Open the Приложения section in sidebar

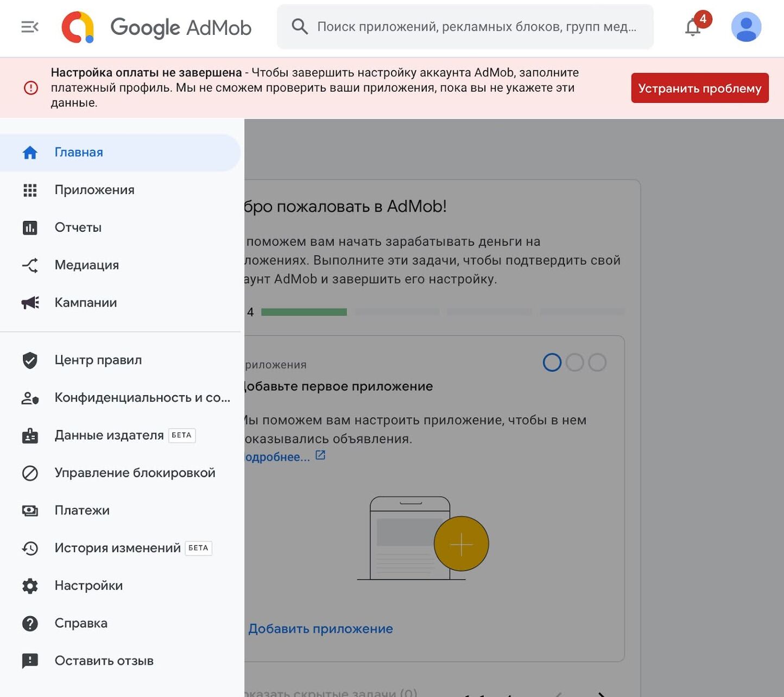tap(94, 189)
